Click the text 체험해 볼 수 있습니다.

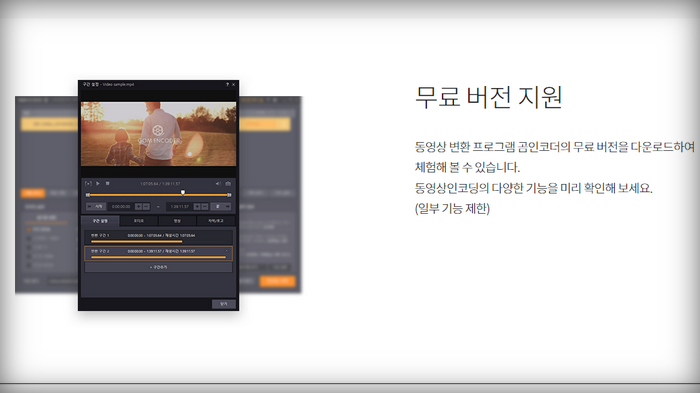(x=467, y=167)
